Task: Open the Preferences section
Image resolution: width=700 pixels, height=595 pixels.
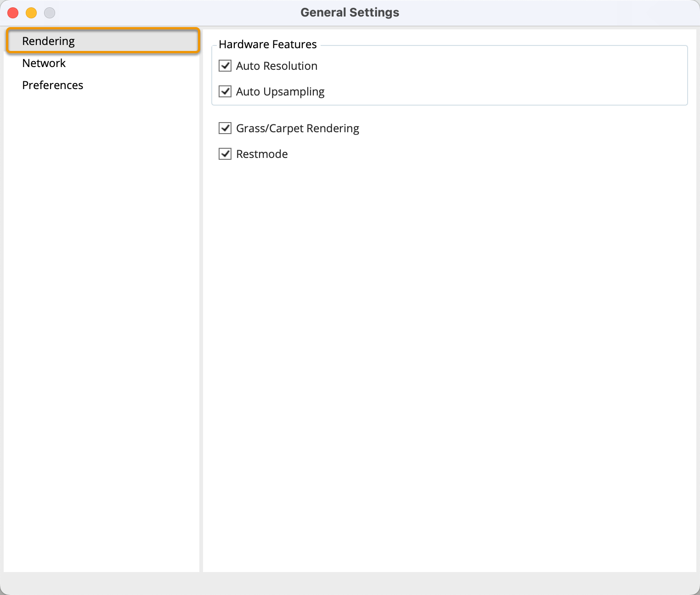Action: [52, 85]
